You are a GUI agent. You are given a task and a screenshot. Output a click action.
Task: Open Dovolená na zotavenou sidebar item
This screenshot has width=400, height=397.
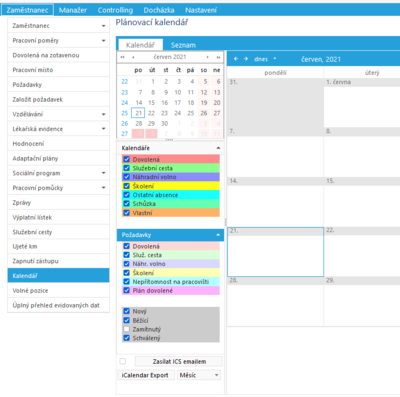click(x=58, y=55)
